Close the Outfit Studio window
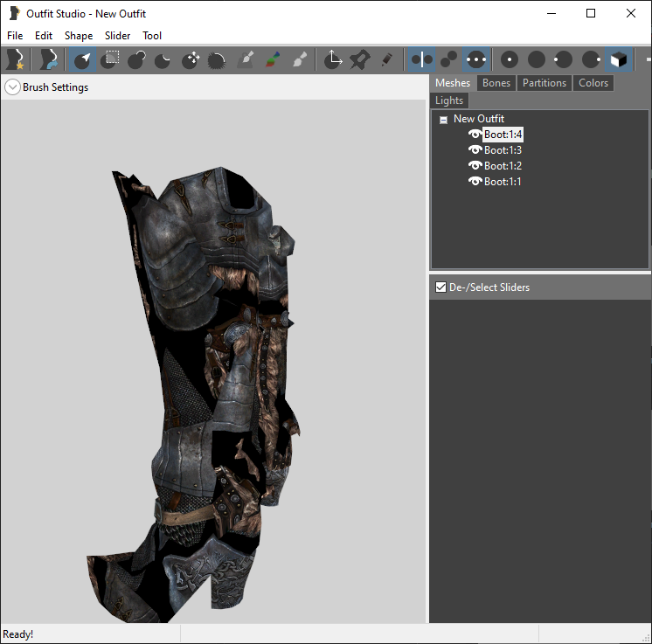 coord(630,13)
